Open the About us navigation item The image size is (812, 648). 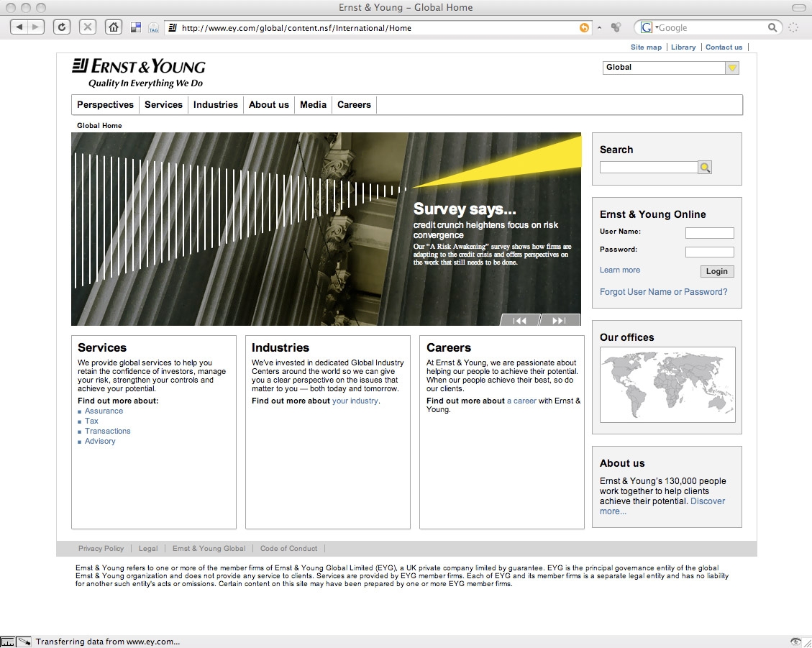(269, 104)
